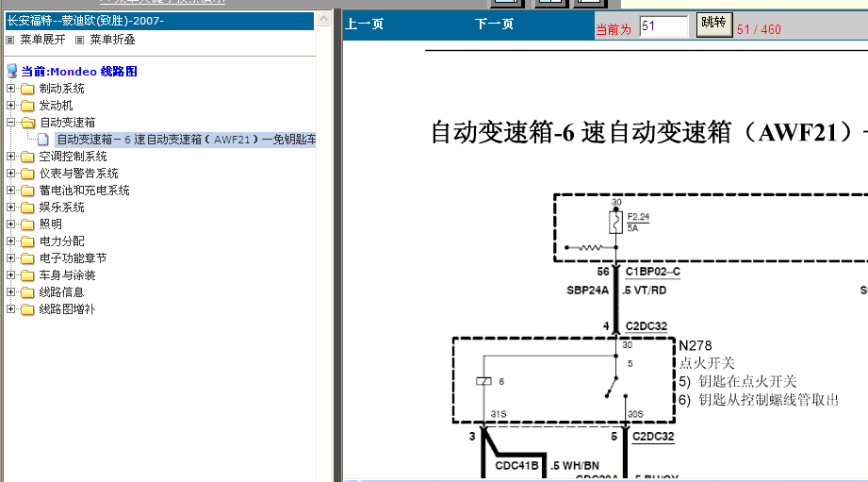Click 菜单折叠 to collapse all menus

tap(112, 40)
